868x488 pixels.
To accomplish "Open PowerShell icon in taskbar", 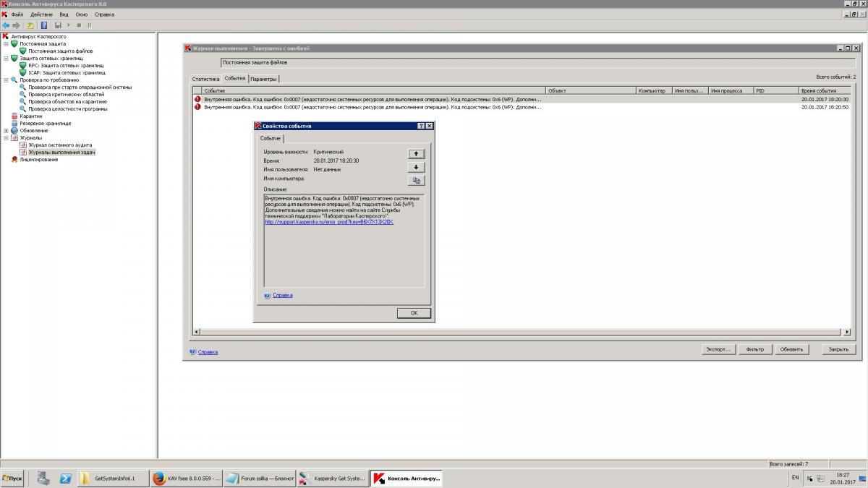I will [64, 478].
